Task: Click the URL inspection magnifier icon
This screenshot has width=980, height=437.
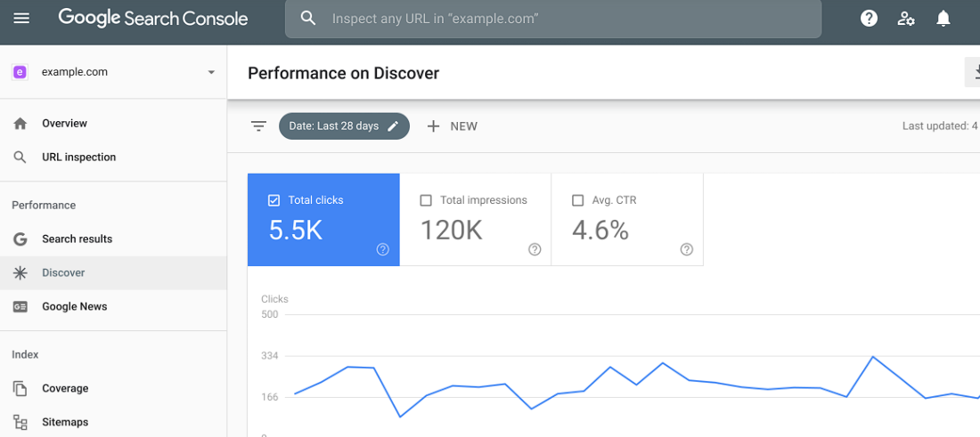Action: click(x=20, y=158)
